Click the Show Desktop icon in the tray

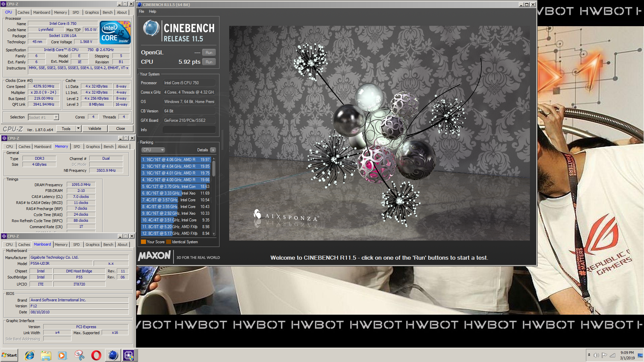640,355
